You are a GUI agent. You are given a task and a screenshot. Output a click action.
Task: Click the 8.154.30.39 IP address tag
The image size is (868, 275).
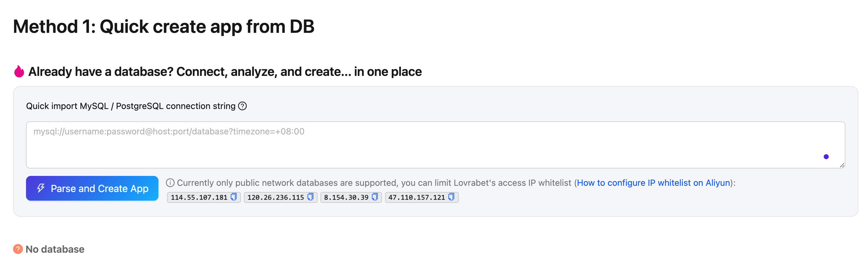tap(351, 197)
